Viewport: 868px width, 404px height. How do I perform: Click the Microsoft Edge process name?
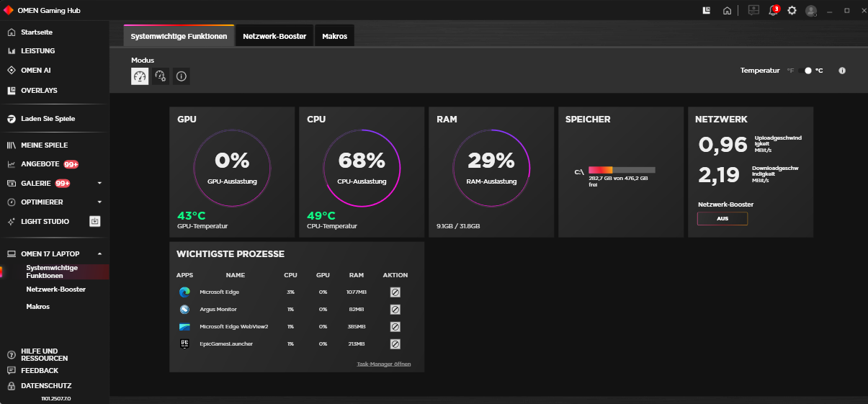[220, 292]
